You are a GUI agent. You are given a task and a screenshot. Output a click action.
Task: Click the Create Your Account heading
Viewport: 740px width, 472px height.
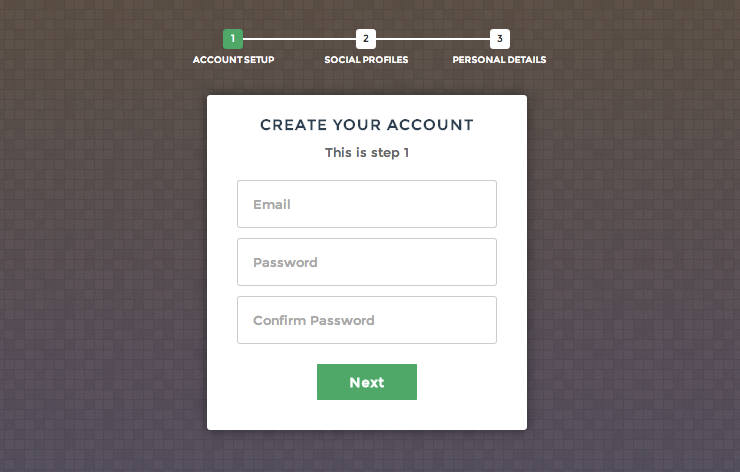tap(367, 125)
